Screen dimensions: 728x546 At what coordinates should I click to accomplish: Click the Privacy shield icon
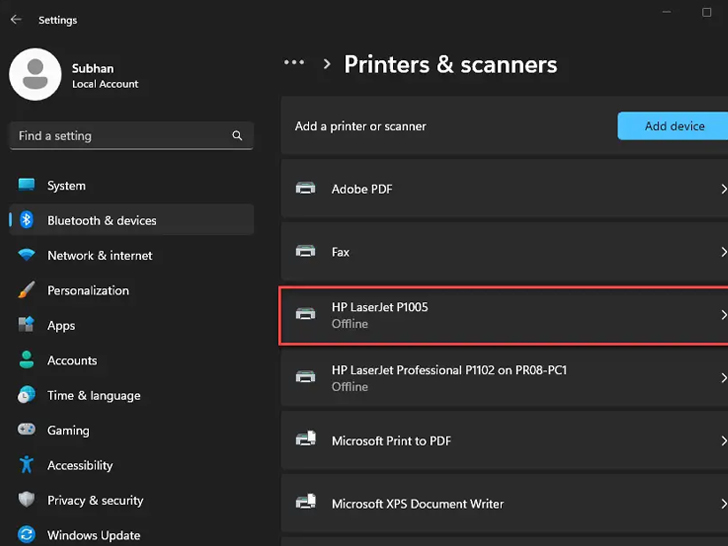pyautogui.click(x=26, y=500)
